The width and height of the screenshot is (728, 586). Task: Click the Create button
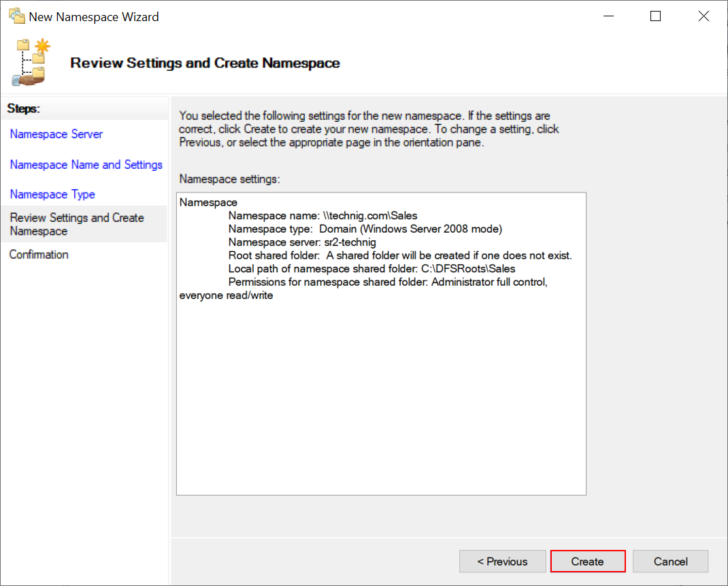click(587, 561)
